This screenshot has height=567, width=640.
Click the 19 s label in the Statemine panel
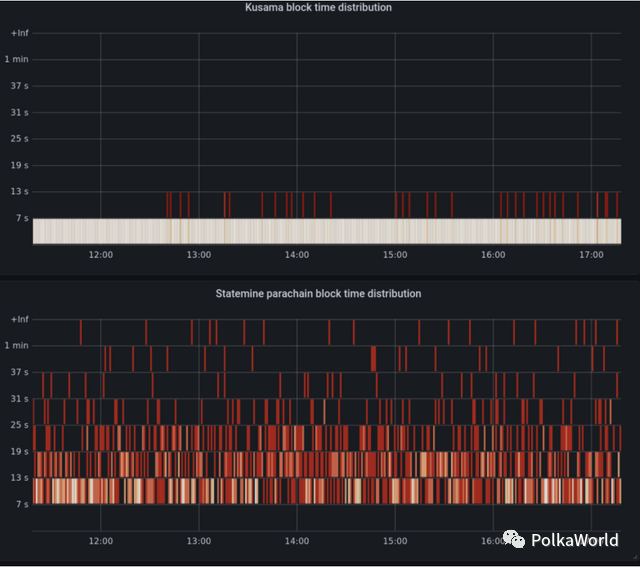(x=20, y=451)
